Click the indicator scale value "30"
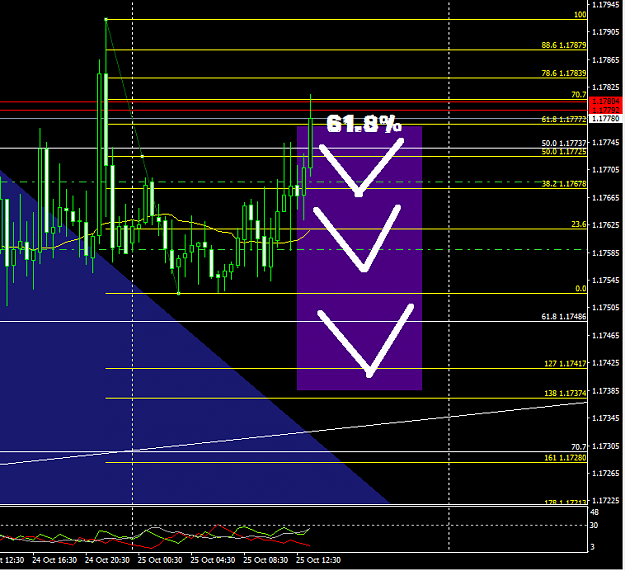Viewport: 625px width, 571px height. (x=594, y=525)
